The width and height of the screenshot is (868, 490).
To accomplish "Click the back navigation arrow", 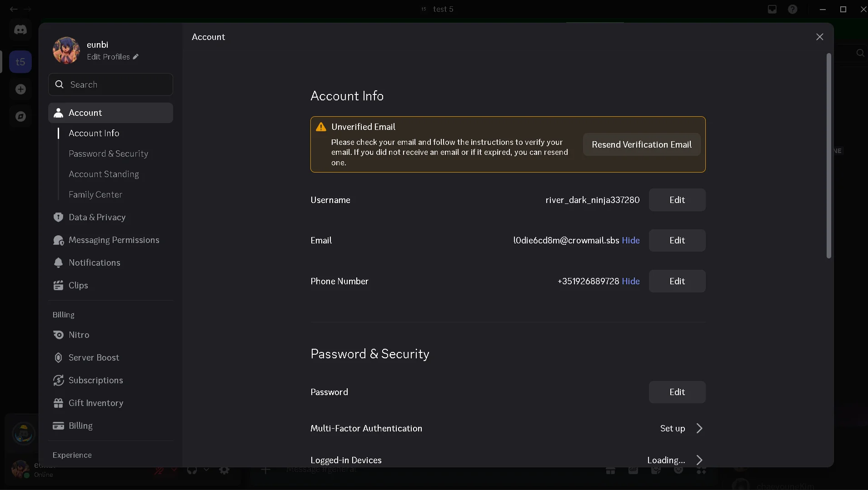I will [13, 9].
